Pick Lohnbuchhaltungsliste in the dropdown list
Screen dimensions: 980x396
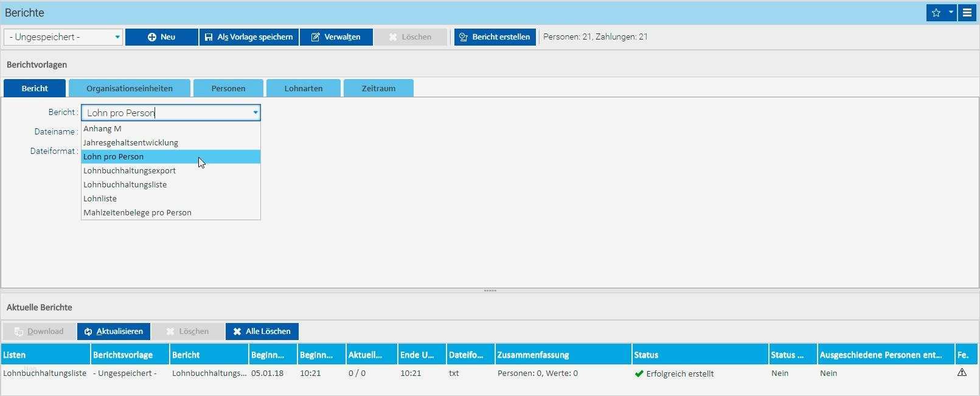click(171, 184)
